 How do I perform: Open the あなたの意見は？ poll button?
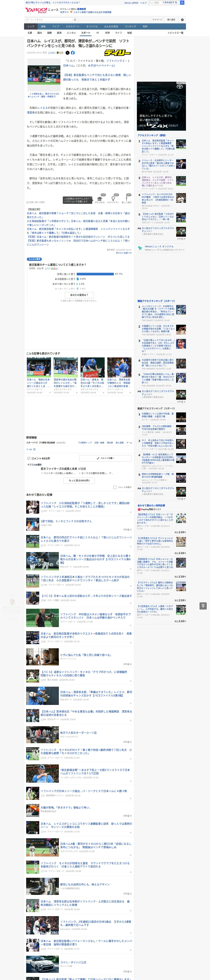[x=79, y=295]
